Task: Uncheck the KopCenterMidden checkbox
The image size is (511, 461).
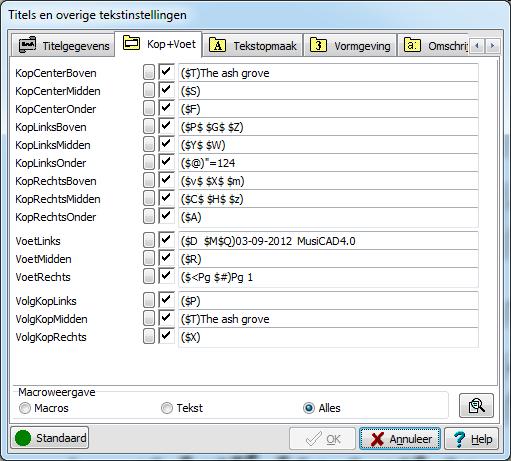Action: [166, 90]
